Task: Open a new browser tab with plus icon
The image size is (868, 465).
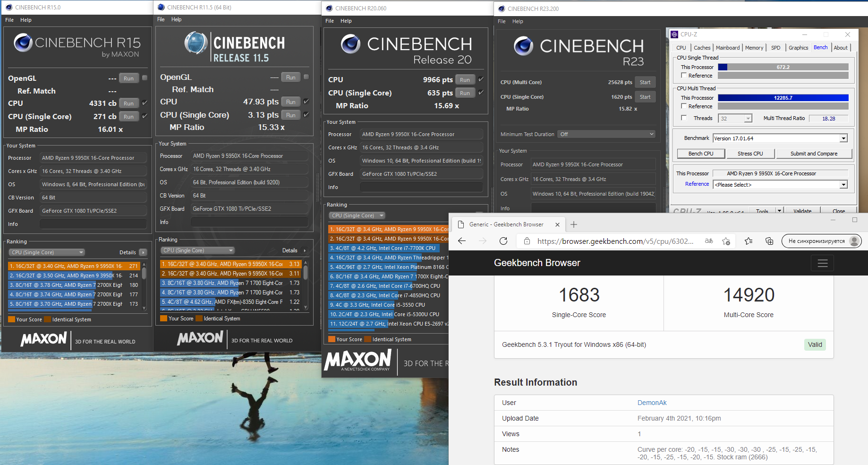Action: pyautogui.click(x=574, y=224)
